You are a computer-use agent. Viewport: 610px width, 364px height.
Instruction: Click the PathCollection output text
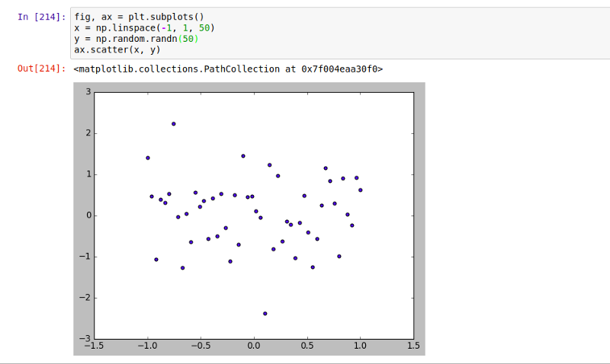pos(228,69)
